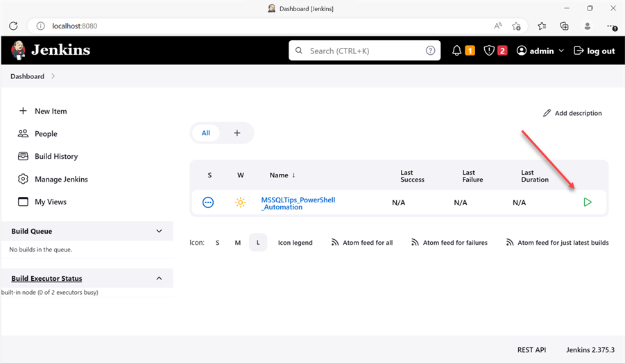Image resolution: width=625 pixels, height=364 pixels.
Task: Click the log out link
Action: point(594,51)
